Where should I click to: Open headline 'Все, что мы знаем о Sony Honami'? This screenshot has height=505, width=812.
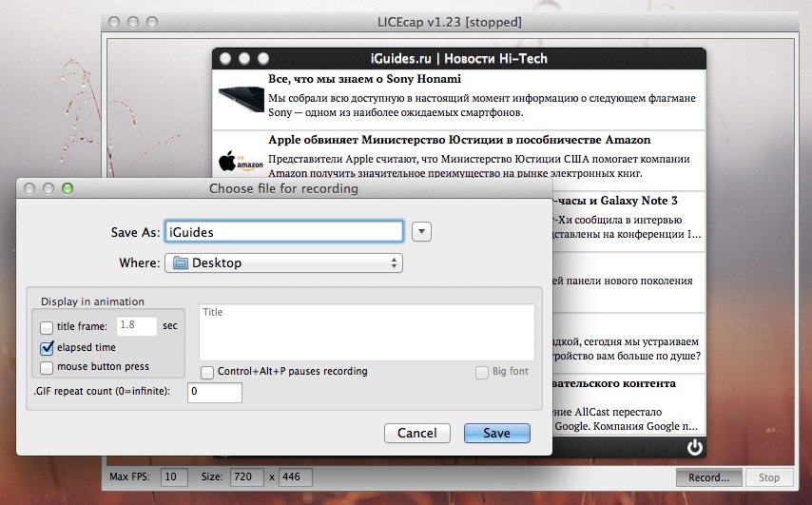(x=364, y=79)
